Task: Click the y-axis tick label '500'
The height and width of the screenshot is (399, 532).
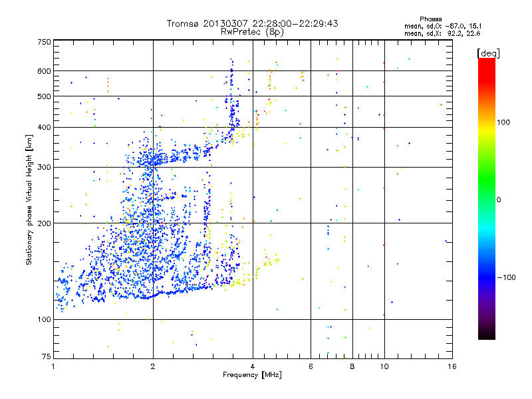Action: click(44, 96)
